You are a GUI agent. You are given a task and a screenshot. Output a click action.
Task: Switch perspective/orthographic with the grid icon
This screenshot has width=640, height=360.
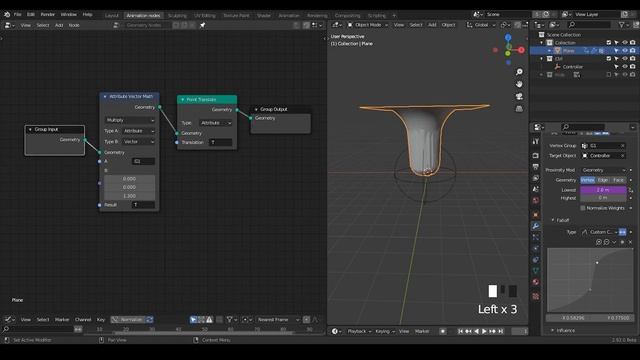(519, 109)
